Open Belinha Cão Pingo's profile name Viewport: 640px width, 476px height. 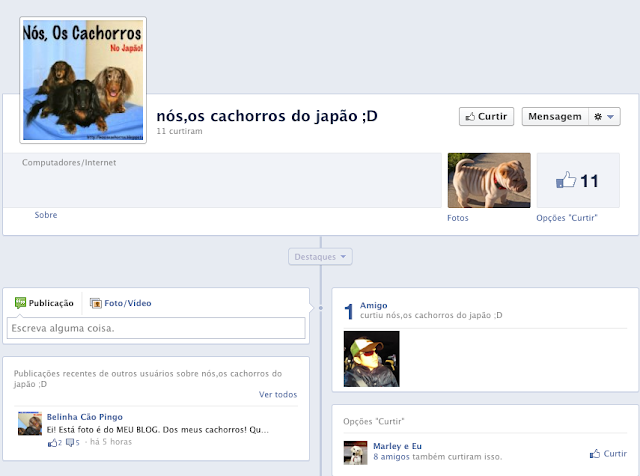click(x=84, y=417)
